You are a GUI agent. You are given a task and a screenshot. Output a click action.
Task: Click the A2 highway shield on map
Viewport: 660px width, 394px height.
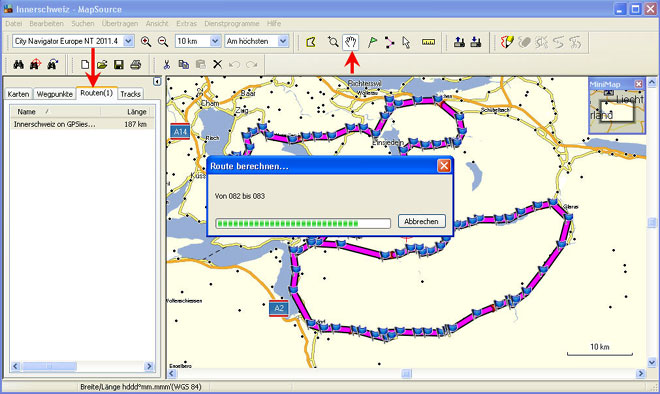[279, 309]
